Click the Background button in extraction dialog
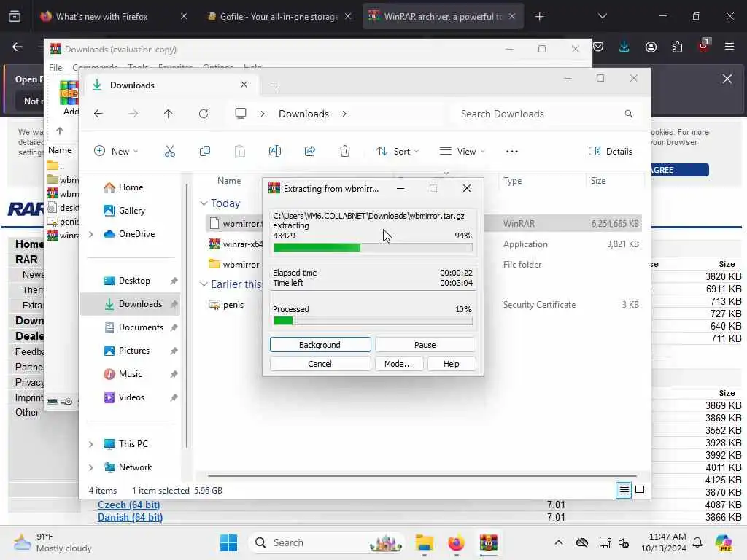 [x=320, y=345]
